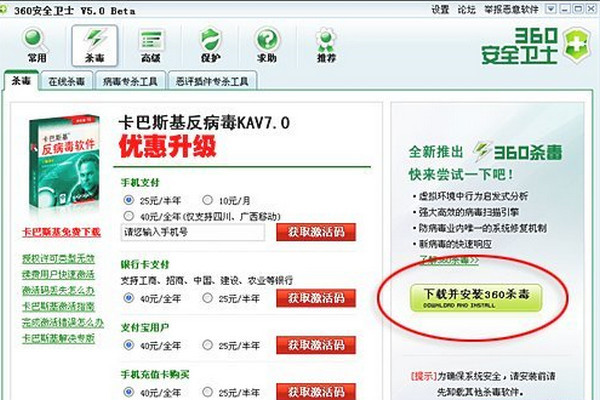Open the 授权许可已经无效 link
The width and height of the screenshot is (600, 400).
tap(58, 259)
